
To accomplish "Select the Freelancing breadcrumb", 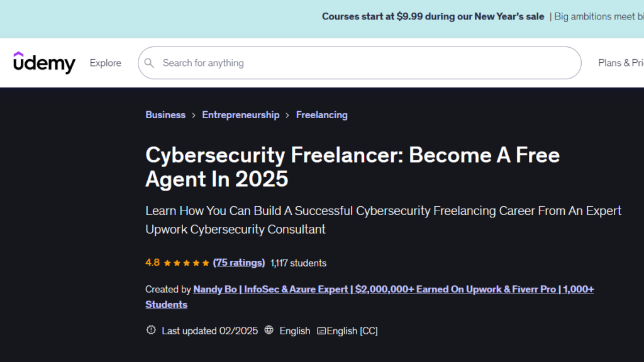I will (321, 115).
